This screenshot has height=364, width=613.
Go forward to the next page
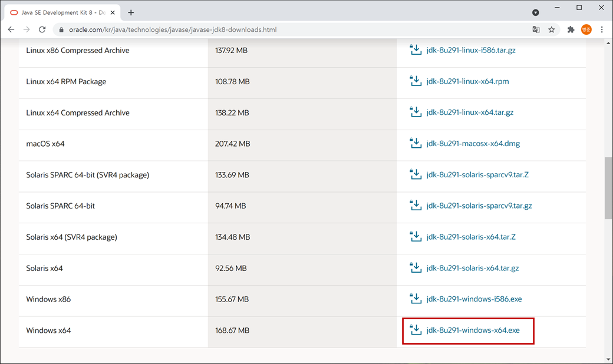point(27,29)
